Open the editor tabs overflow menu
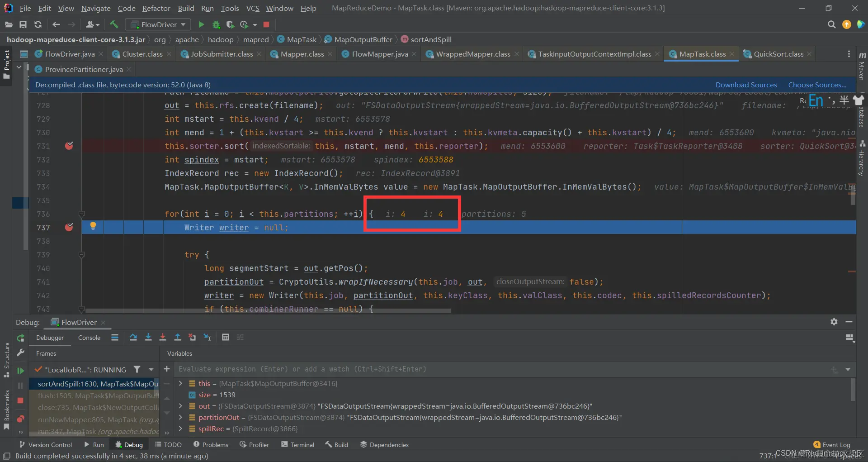 point(849,54)
